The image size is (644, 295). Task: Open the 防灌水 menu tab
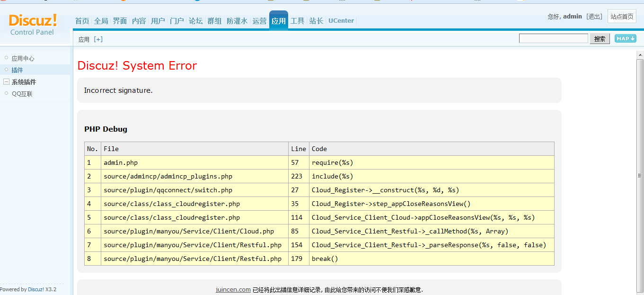point(237,21)
